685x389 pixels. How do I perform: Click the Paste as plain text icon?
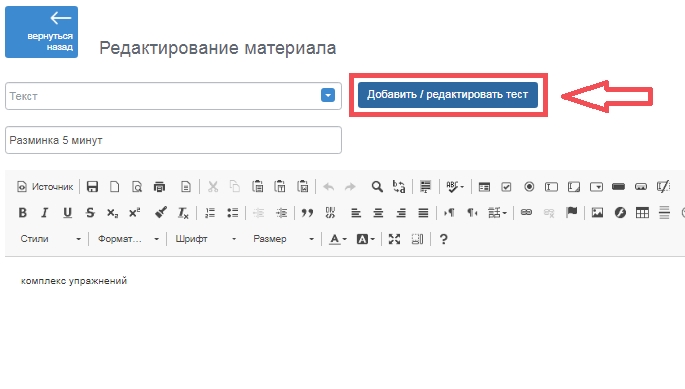(x=280, y=187)
